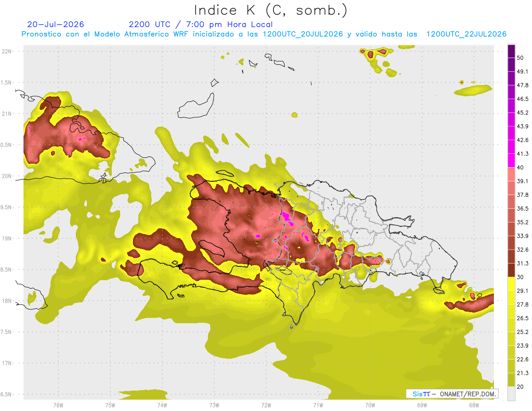Click the "74W" longitude label
This screenshot has width=532, height=411.
[x=162, y=405]
